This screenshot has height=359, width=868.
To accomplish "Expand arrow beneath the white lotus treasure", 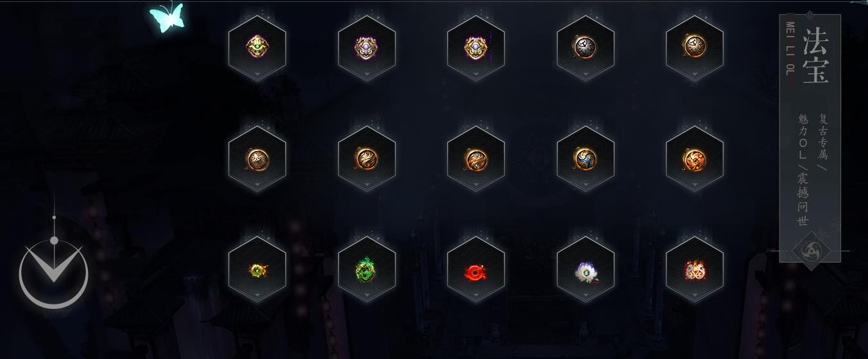I will tap(586, 295).
